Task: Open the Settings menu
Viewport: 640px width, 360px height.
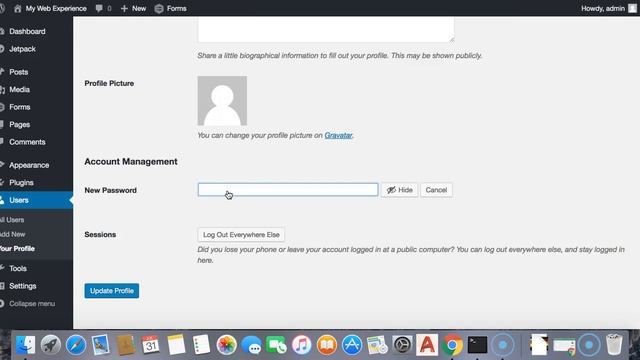Action: pyautogui.click(x=22, y=286)
